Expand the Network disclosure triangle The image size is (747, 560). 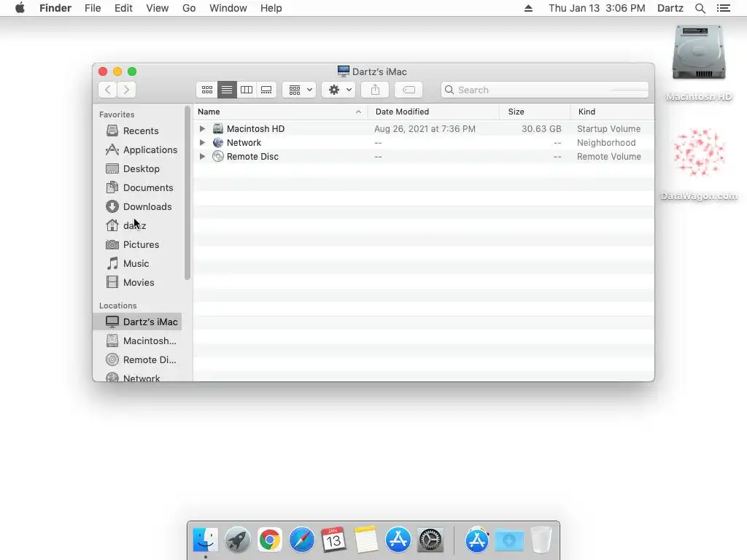[x=202, y=142]
